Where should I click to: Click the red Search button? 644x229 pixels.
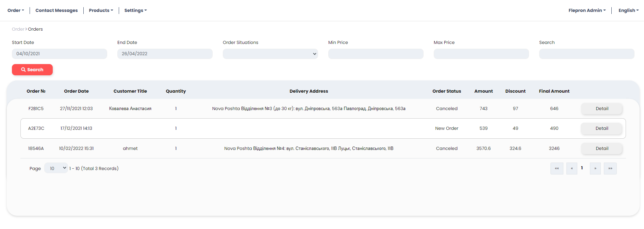pos(32,70)
